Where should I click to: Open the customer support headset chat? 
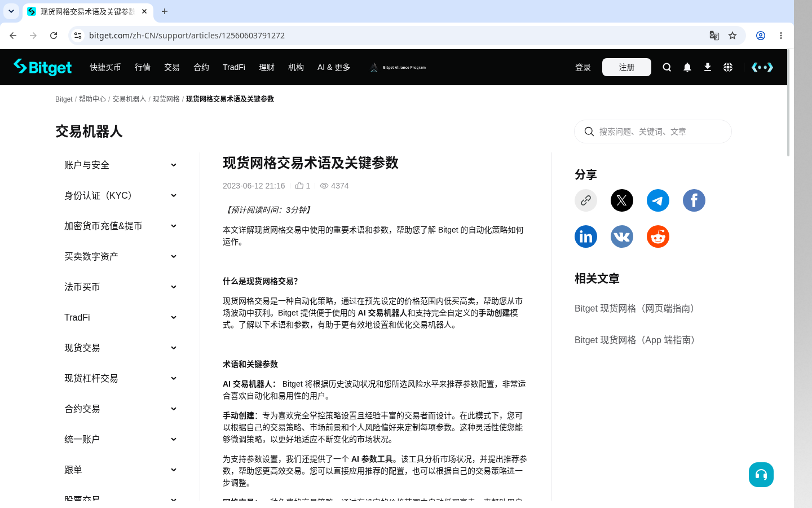(761, 475)
